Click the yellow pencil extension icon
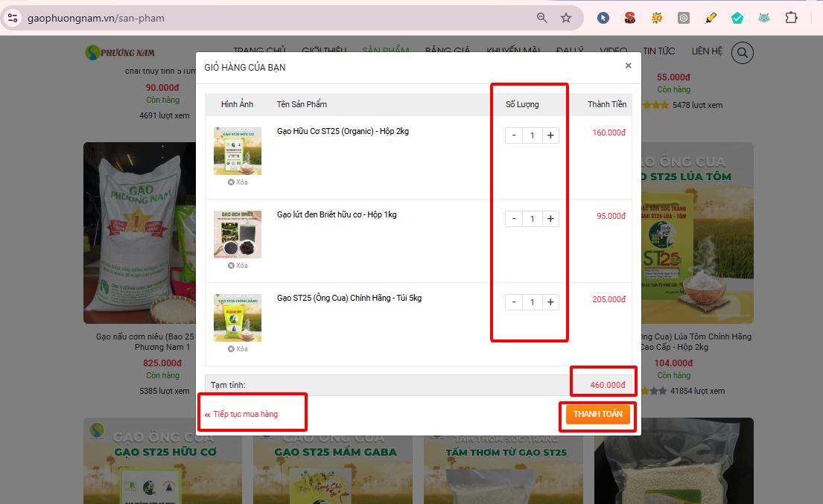 tap(711, 18)
